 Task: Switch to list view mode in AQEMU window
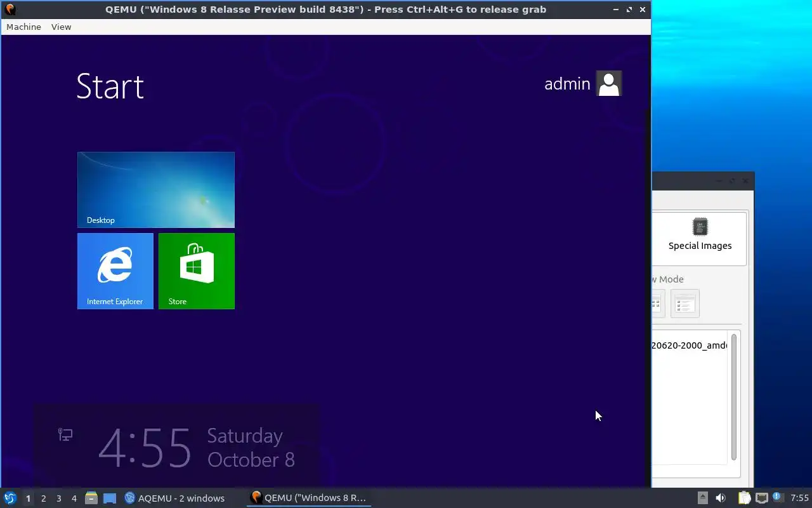[684, 304]
